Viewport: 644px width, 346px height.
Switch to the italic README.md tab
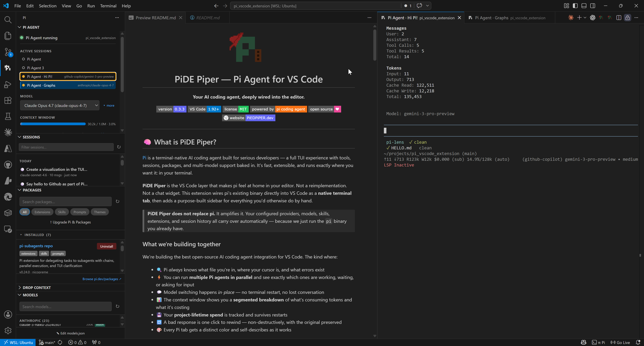(207, 17)
